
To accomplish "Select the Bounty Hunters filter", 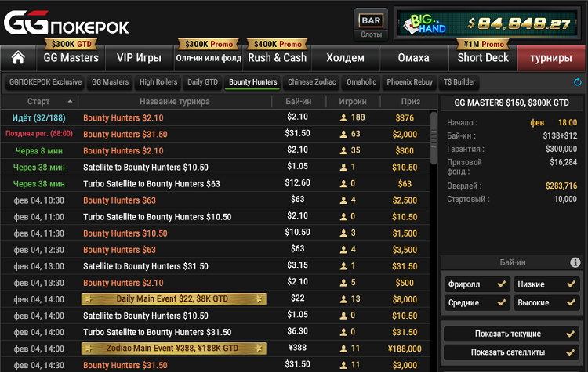I will 252,82.
